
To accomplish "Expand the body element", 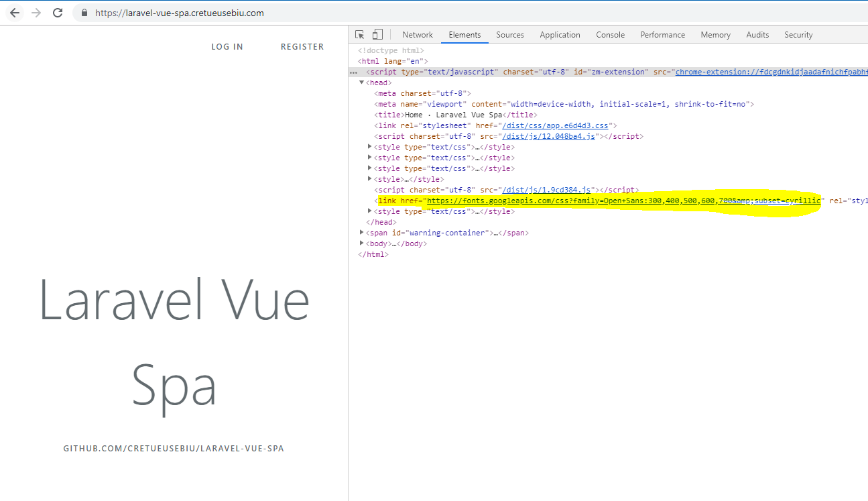I will (361, 243).
